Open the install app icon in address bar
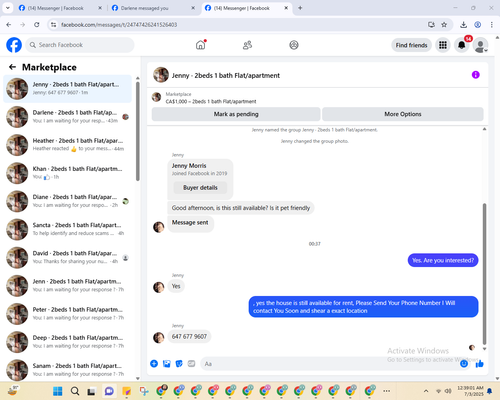This screenshot has width=500, height=400. pyautogui.click(x=431, y=25)
